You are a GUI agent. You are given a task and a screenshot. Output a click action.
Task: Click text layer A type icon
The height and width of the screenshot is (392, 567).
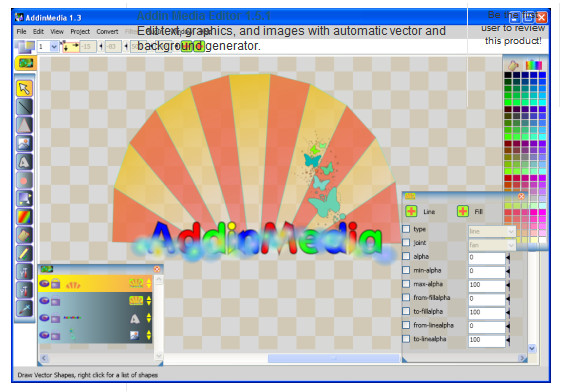tap(135, 319)
